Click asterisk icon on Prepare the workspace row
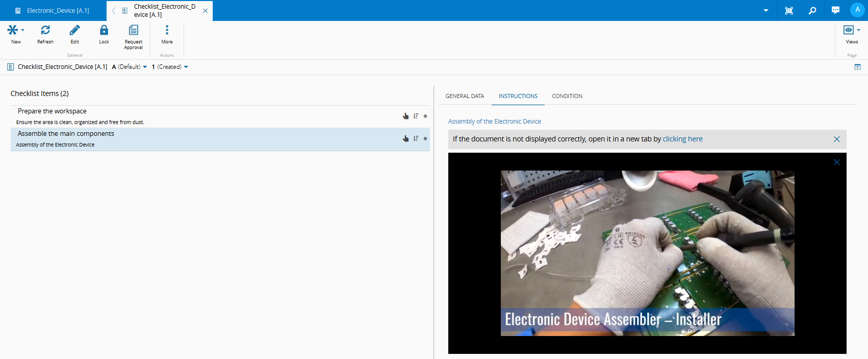Viewport: 868px width, 359px height. (x=425, y=116)
